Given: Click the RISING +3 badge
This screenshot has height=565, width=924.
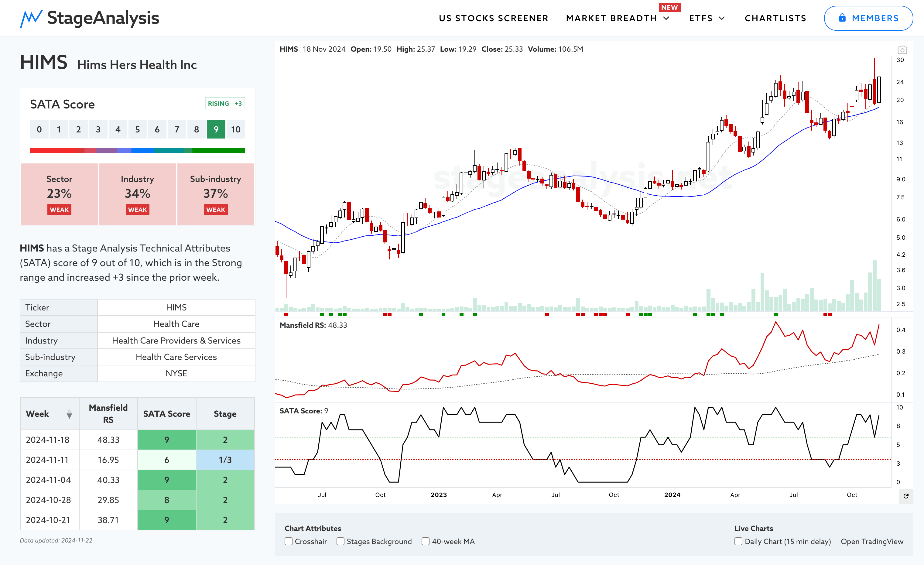Looking at the screenshot, I should tap(225, 104).
